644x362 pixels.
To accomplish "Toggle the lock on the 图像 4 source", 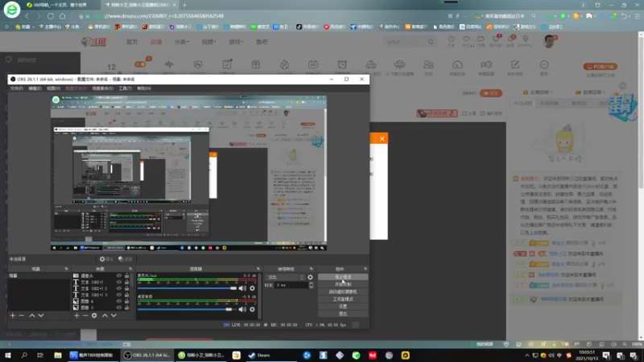I will (126, 301).
